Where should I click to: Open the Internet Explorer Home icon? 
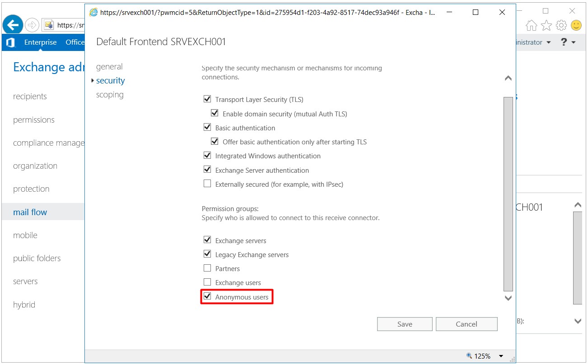tap(532, 26)
